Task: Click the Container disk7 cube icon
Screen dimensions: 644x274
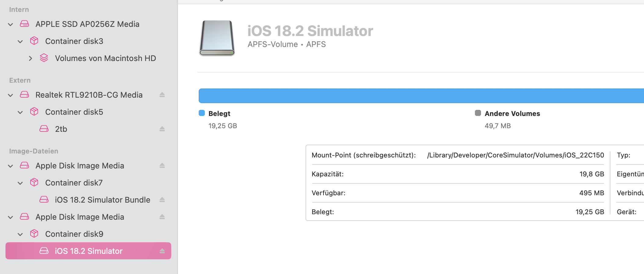Action: [x=34, y=182]
